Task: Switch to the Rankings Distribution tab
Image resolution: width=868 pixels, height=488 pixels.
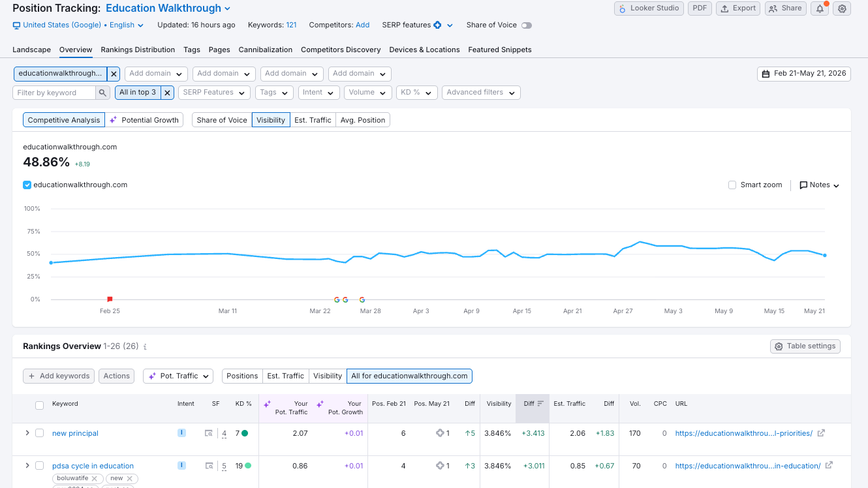Action: click(x=138, y=50)
